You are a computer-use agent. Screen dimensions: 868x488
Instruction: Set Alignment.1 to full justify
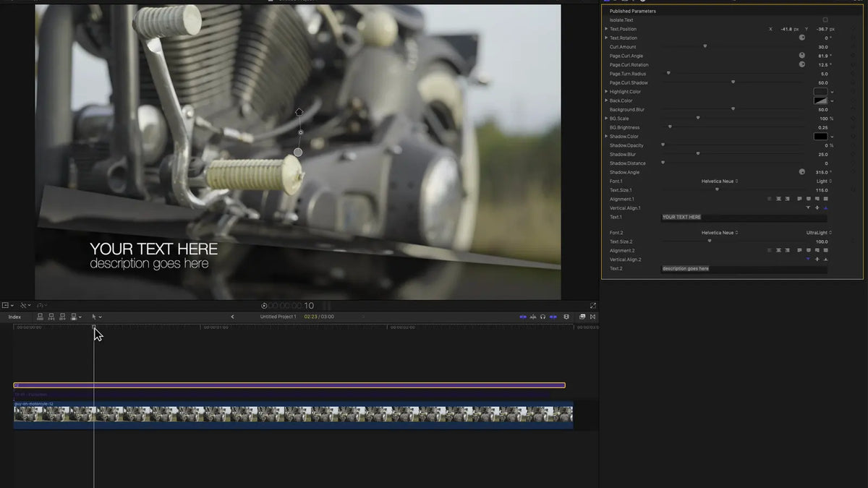click(825, 199)
